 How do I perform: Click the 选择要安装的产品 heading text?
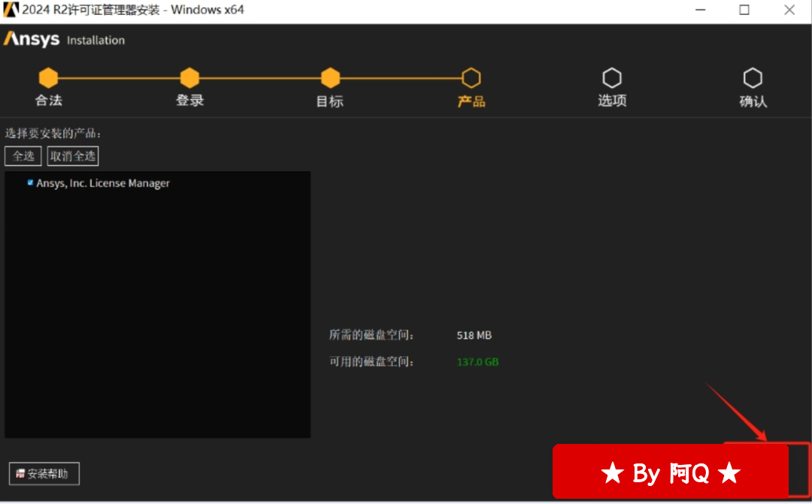tap(53, 134)
